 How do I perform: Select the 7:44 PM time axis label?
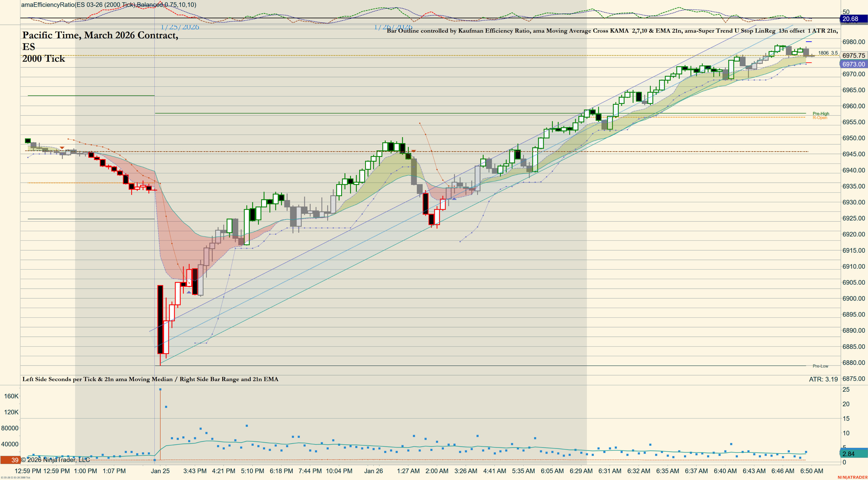coord(310,471)
